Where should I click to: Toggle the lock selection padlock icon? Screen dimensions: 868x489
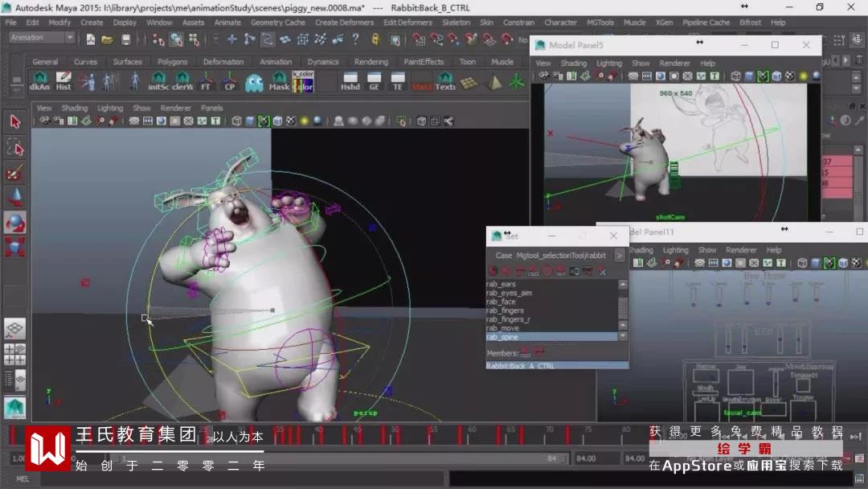coord(375,39)
